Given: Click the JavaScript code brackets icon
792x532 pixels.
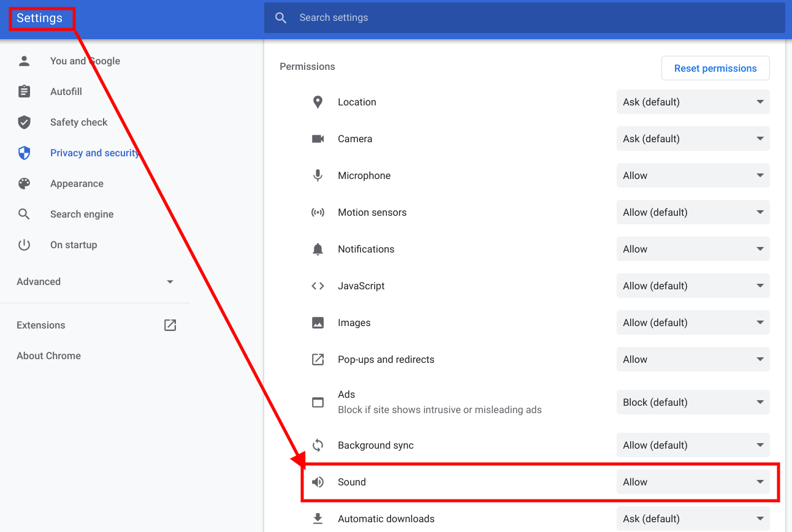Looking at the screenshot, I should [318, 286].
